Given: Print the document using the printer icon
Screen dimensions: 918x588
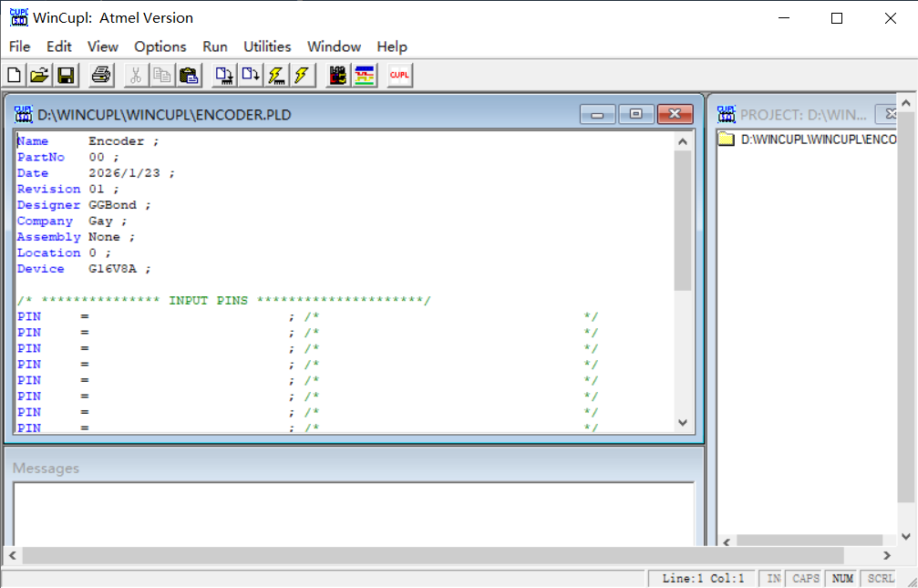Looking at the screenshot, I should (100, 76).
